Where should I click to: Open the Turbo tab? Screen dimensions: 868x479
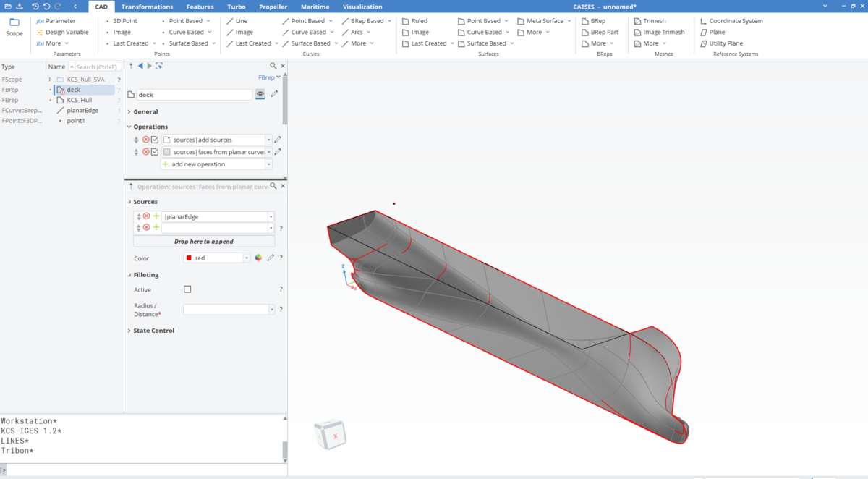click(x=237, y=7)
